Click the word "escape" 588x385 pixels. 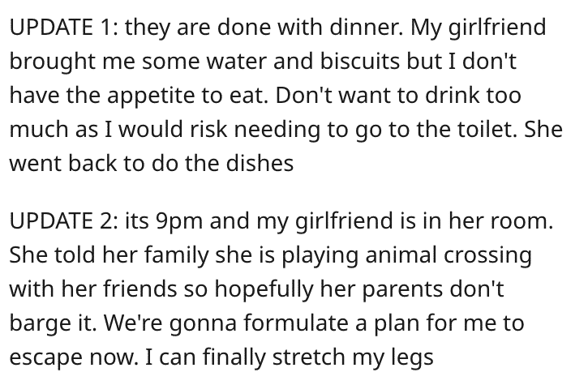click(x=45, y=358)
